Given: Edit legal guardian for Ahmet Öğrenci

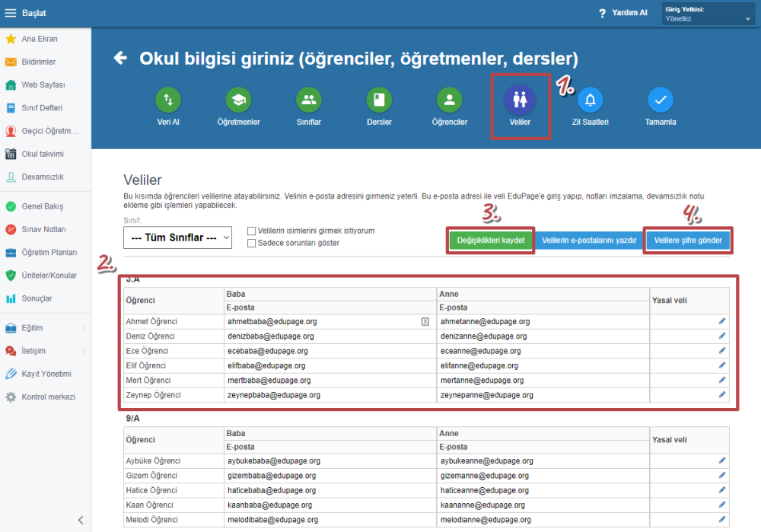Looking at the screenshot, I should (x=722, y=321).
